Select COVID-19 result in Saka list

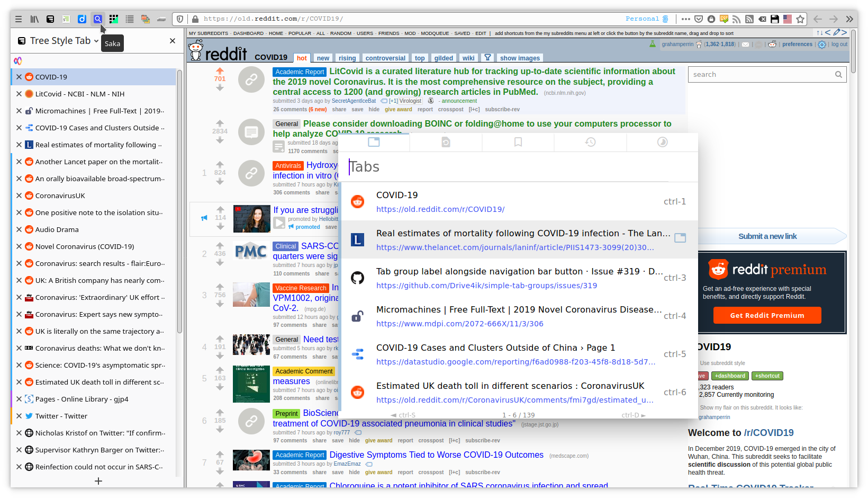[519, 201]
